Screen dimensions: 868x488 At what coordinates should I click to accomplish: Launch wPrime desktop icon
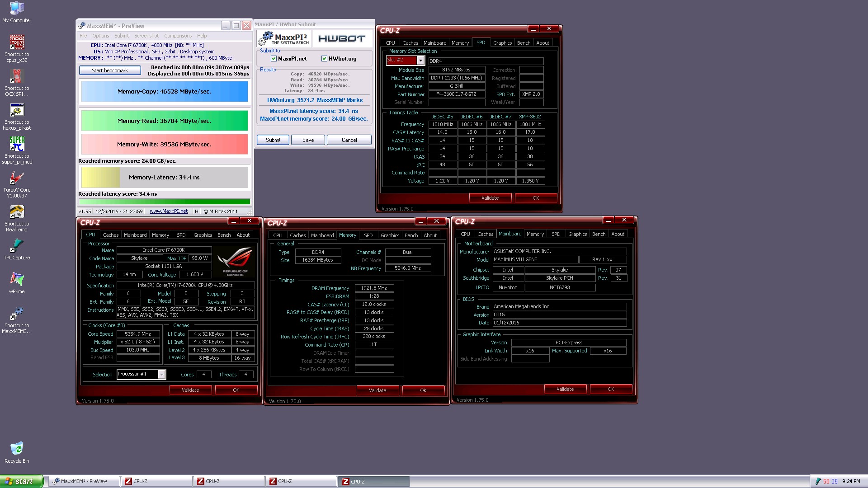click(x=17, y=283)
